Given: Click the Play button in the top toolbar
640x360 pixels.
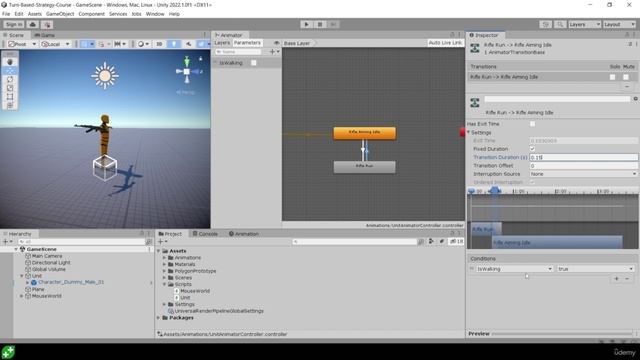Looking at the screenshot, I should pos(306,24).
